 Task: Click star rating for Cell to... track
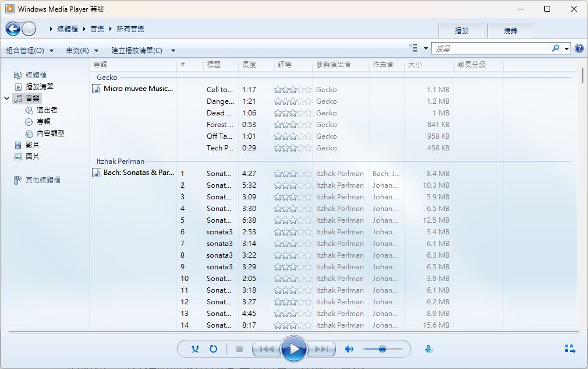pos(293,90)
